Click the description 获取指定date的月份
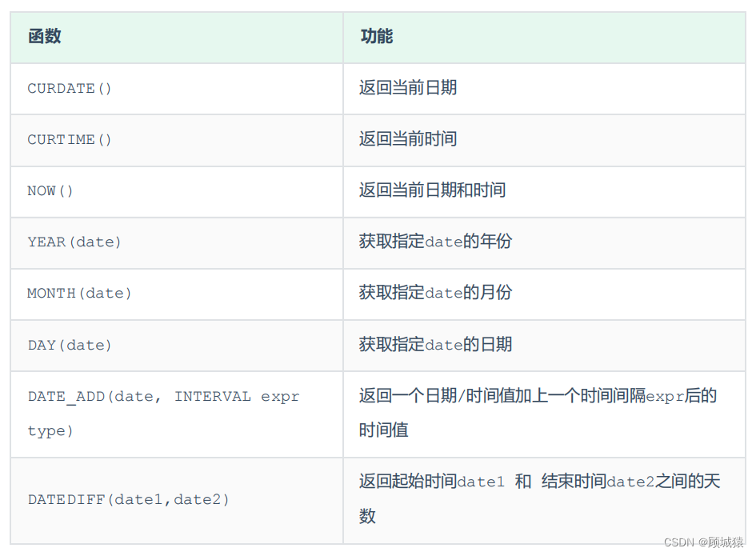The image size is (756, 556). tap(435, 292)
